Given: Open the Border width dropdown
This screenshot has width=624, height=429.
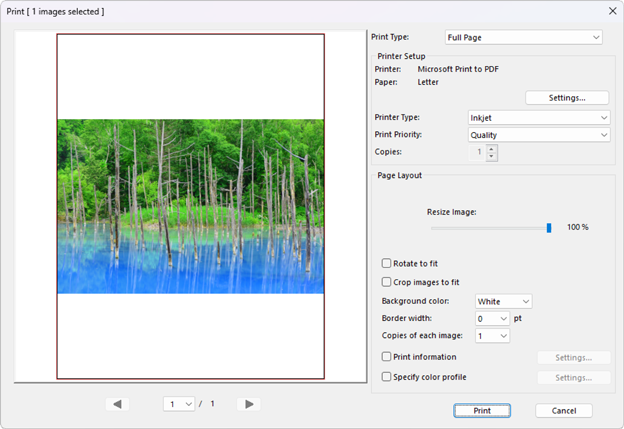Looking at the screenshot, I should [x=492, y=318].
